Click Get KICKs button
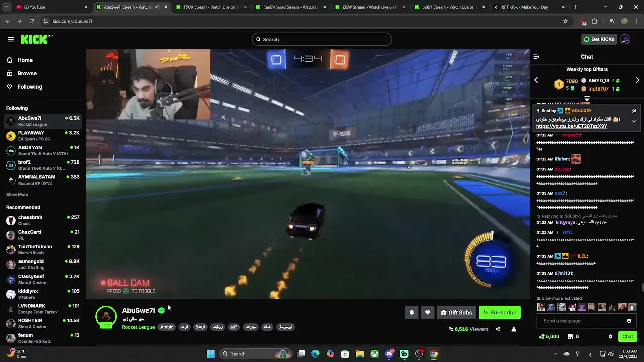 599,39
